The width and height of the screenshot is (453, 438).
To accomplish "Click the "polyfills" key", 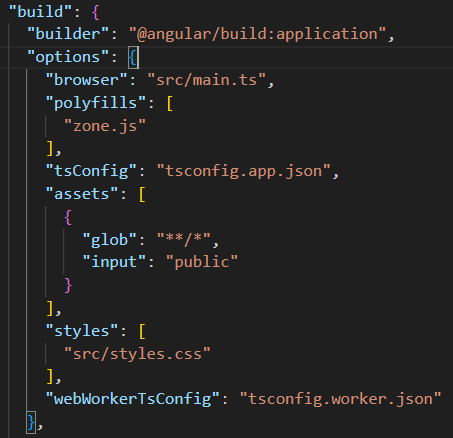I will pyautogui.click(x=96, y=103).
